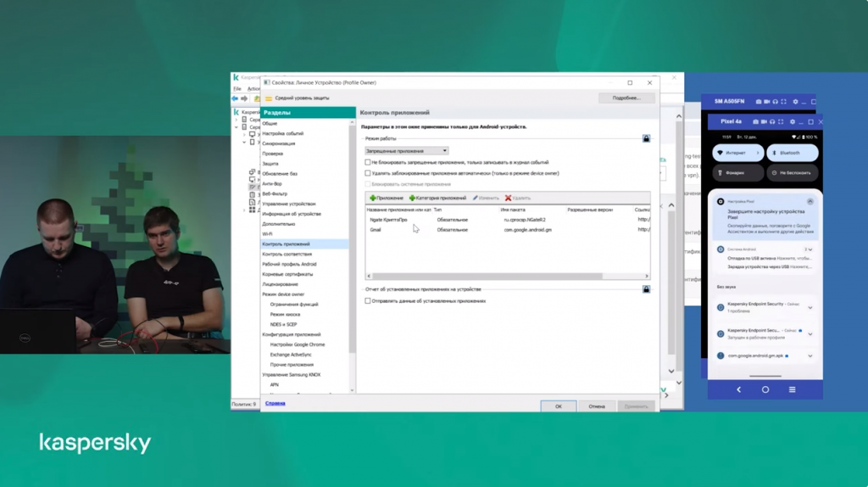The width and height of the screenshot is (868, 487).
Task: Toggle the Не беспокоить tile
Action: point(793,173)
